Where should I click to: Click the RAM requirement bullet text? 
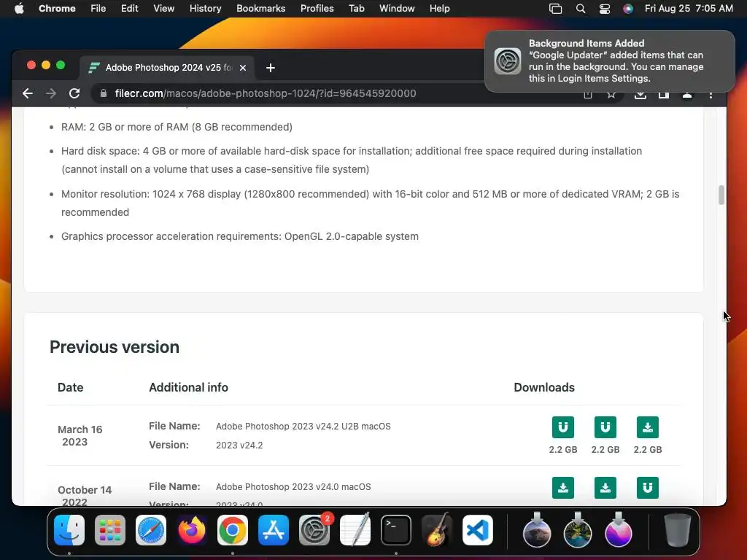pyautogui.click(x=177, y=127)
